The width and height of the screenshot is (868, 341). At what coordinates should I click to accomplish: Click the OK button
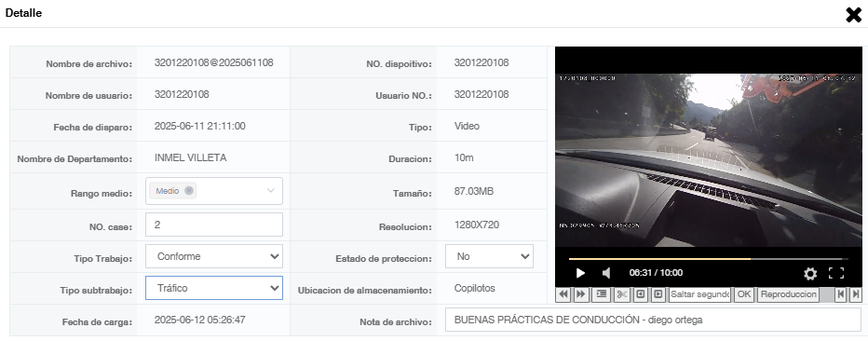click(744, 294)
